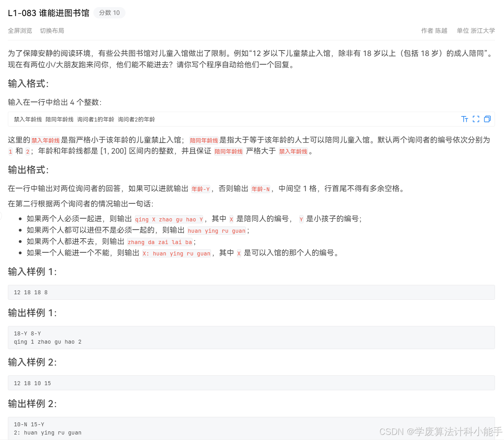Click the copy icon beside the input format block
This screenshot has width=504, height=440.
click(487, 119)
